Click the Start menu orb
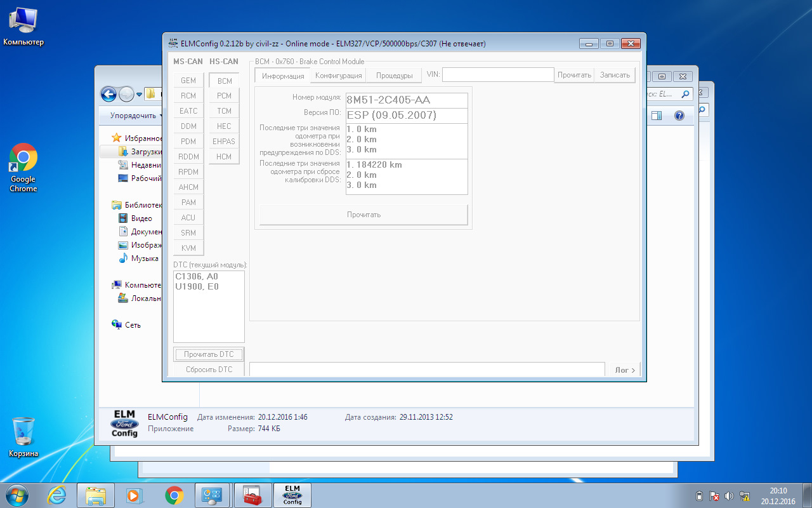The width and height of the screenshot is (812, 508). tap(17, 495)
